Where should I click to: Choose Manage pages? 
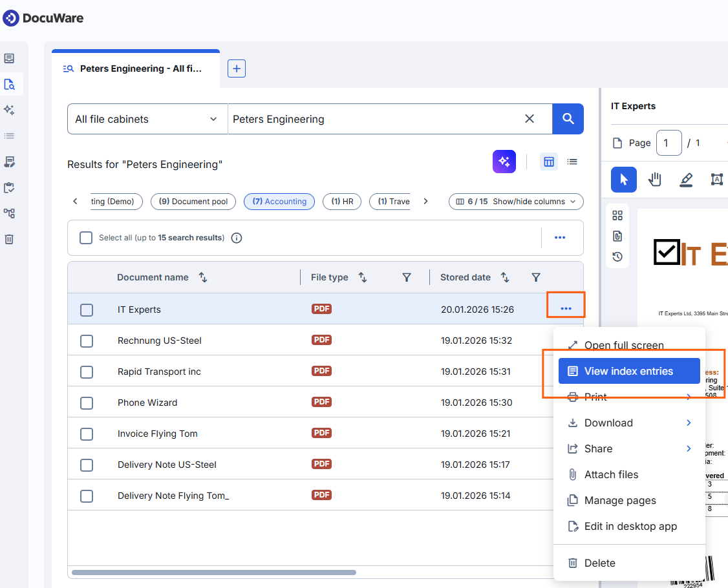point(629,500)
